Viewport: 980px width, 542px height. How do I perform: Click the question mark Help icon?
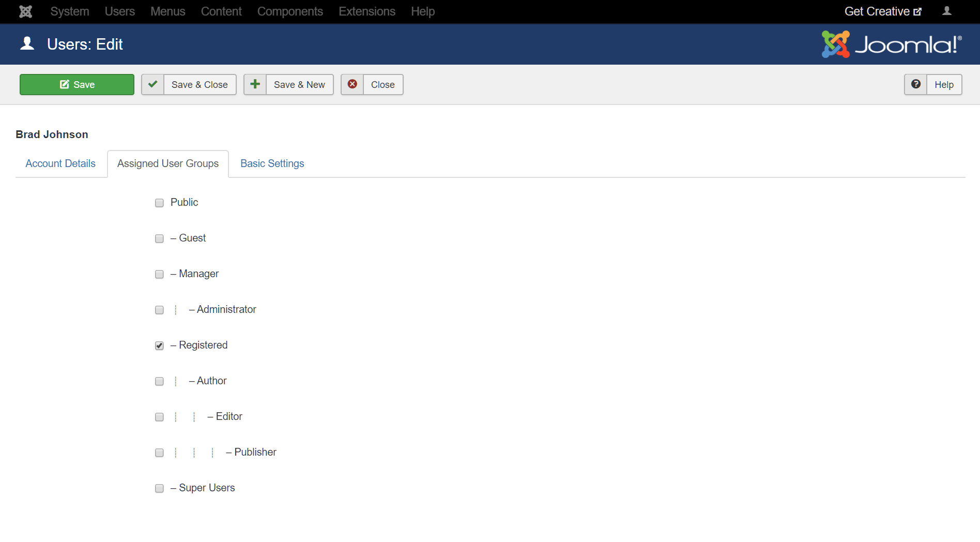915,84
